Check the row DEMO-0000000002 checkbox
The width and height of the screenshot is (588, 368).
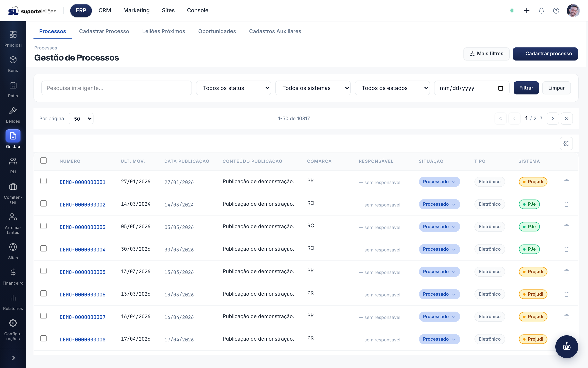43,203
